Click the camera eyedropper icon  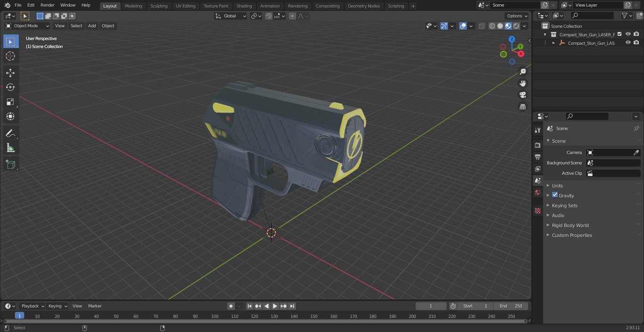click(x=636, y=153)
